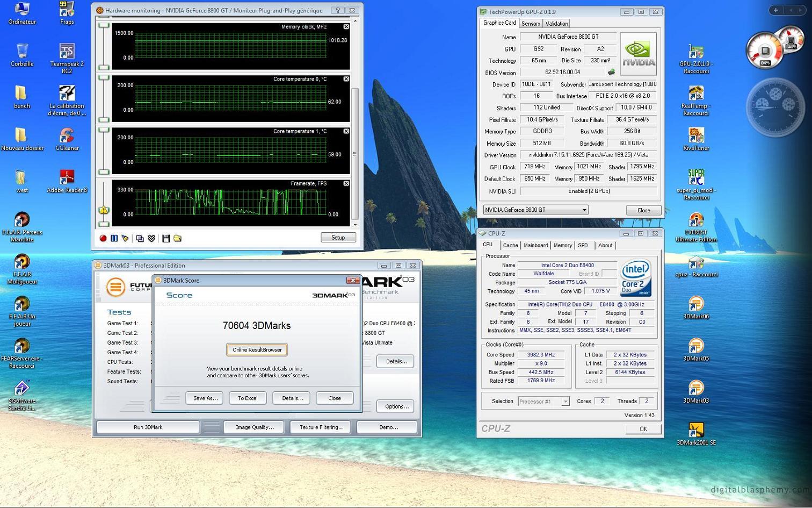This screenshot has height=508, width=812.
Task: Open the Corbeille recycle bin icon
Action: [x=22, y=55]
